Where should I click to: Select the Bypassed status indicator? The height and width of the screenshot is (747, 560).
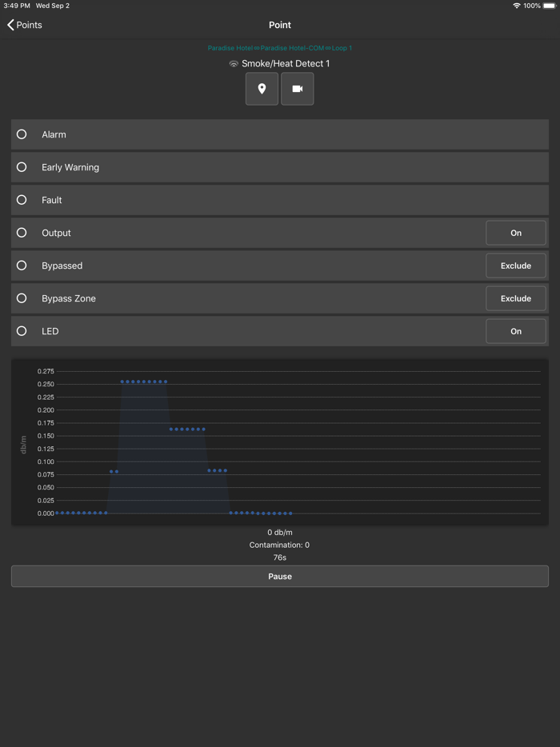pos(22,266)
